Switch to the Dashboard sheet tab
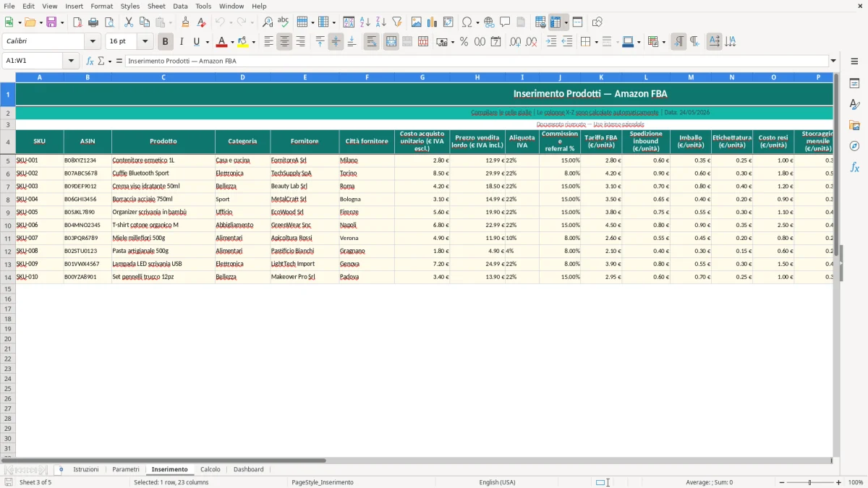 click(249, 469)
